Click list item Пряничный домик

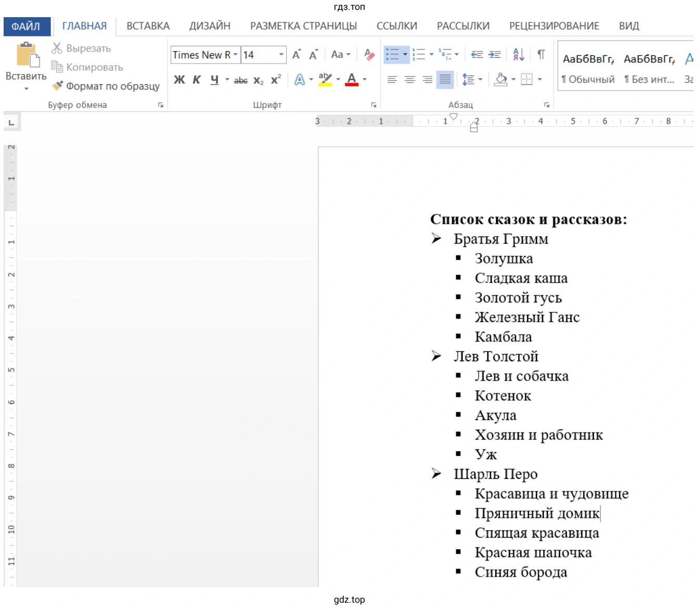pyautogui.click(x=537, y=513)
